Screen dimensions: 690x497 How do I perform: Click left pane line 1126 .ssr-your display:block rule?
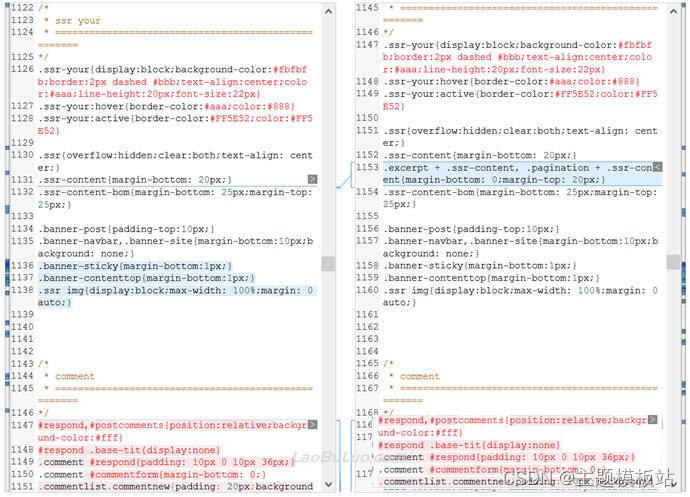point(172,81)
